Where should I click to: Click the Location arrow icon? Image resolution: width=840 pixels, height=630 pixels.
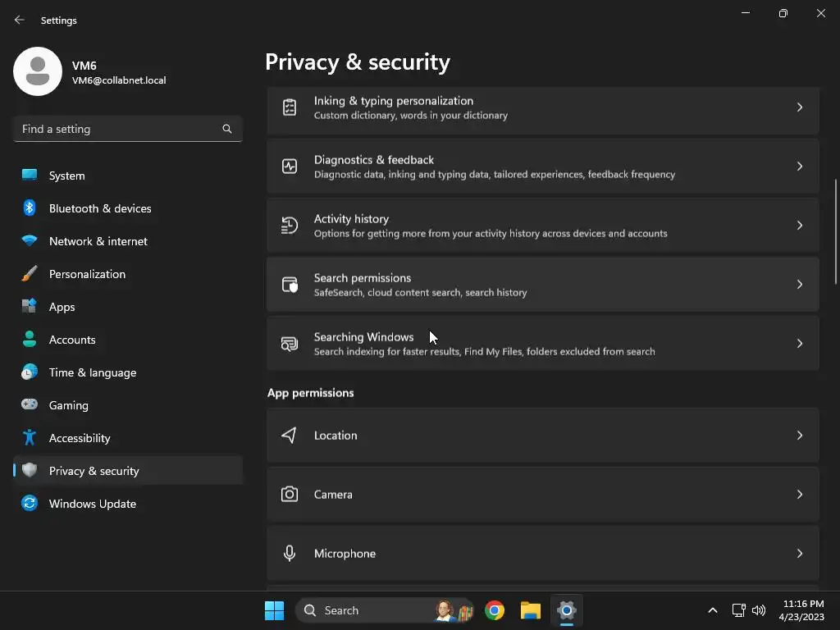(290, 436)
